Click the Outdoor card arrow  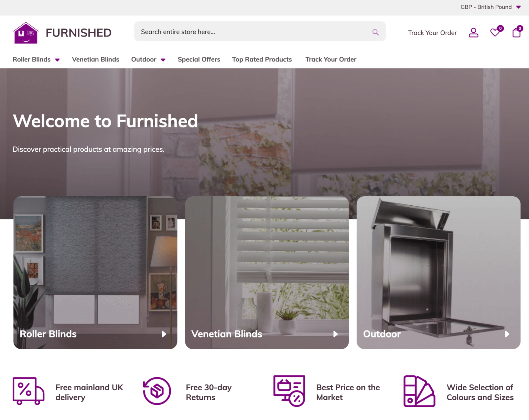(x=507, y=334)
